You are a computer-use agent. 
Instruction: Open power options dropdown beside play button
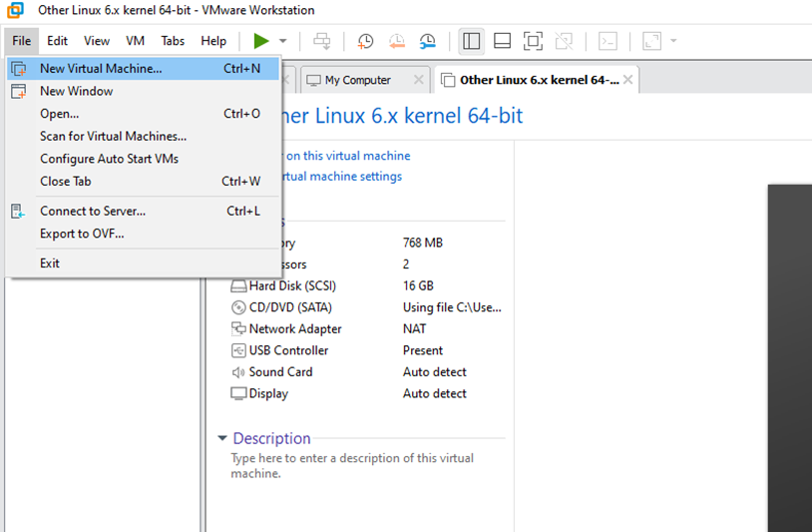pos(282,41)
